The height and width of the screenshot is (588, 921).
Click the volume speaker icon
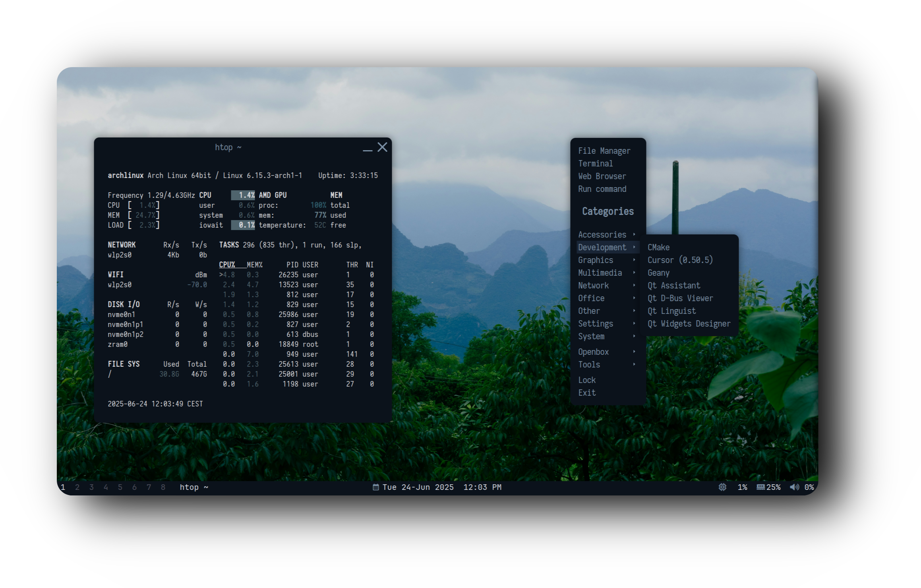(x=794, y=487)
